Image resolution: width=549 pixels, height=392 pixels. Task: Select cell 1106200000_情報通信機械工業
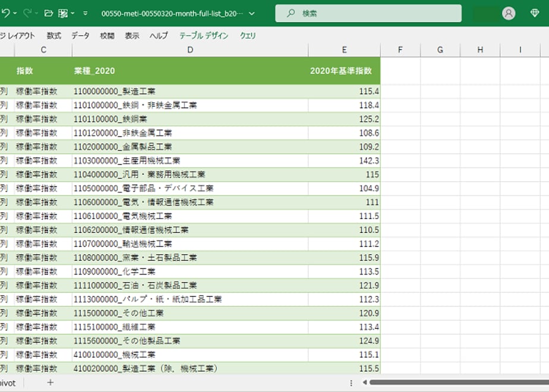190,230
